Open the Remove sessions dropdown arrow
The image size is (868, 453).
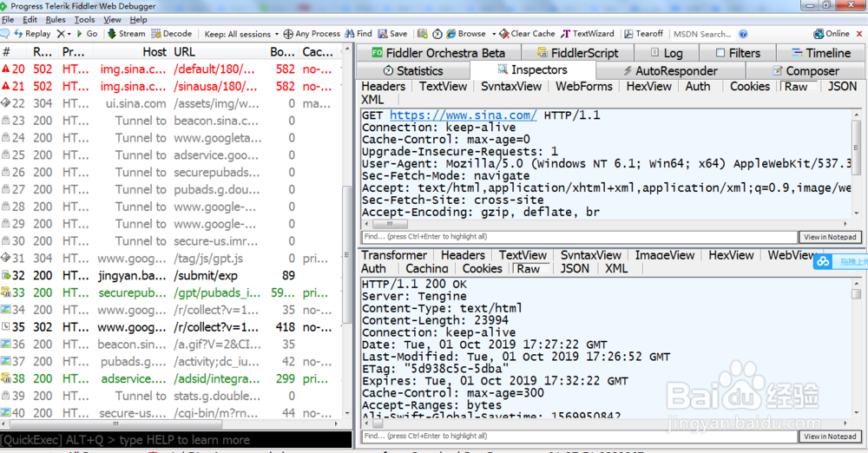[69, 34]
